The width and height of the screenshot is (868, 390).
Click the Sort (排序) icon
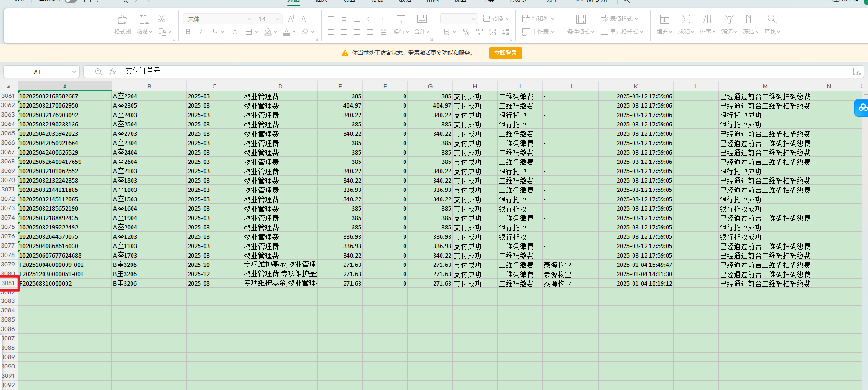pyautogui.click(x=707, y=19)
